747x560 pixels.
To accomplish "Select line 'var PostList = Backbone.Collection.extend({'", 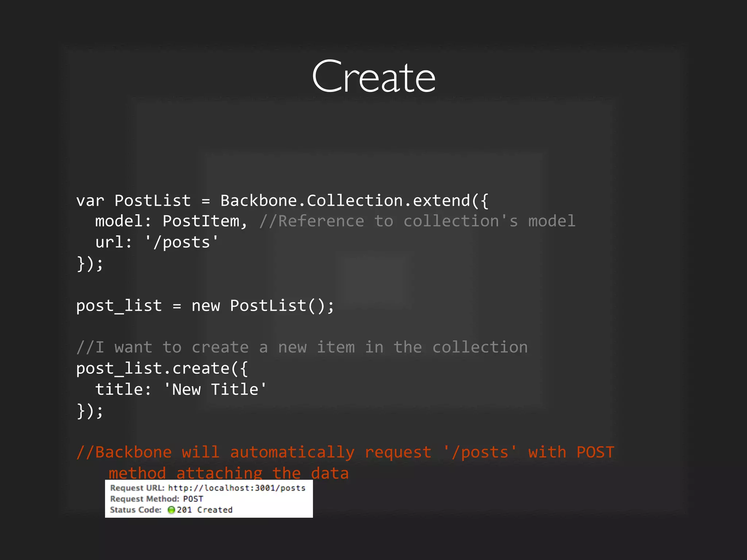I will pos(282,201).
